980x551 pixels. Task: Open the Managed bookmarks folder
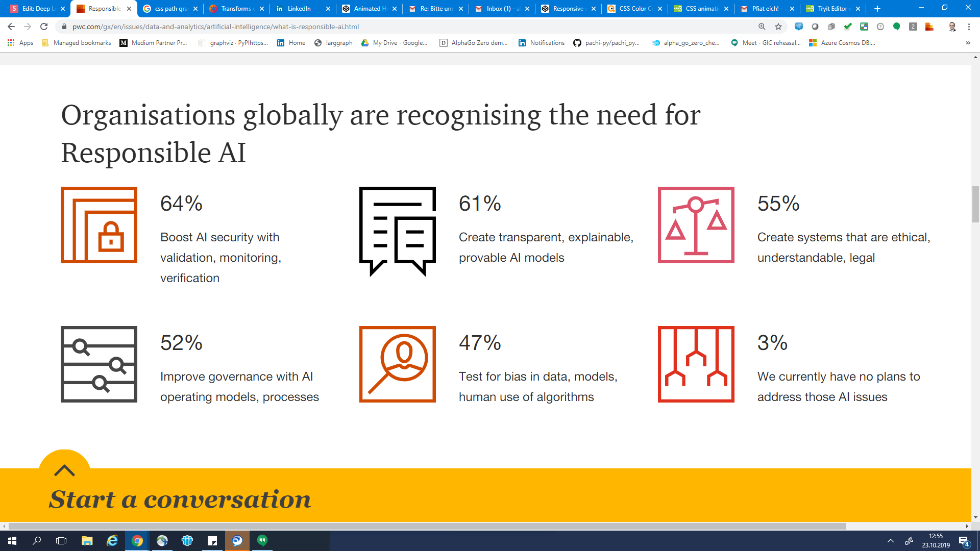77,43
